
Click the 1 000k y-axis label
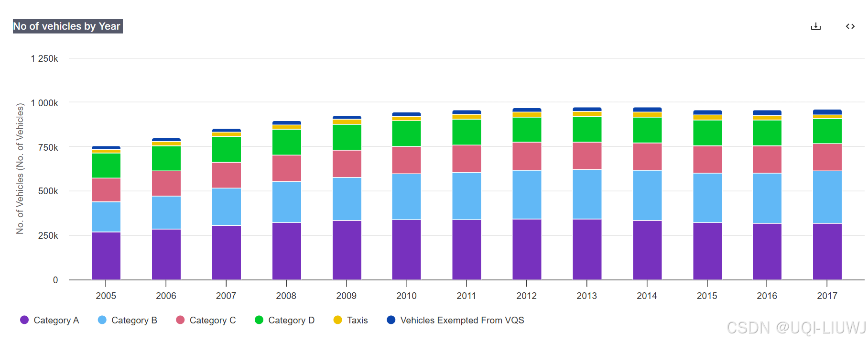[x=44, y=103]
